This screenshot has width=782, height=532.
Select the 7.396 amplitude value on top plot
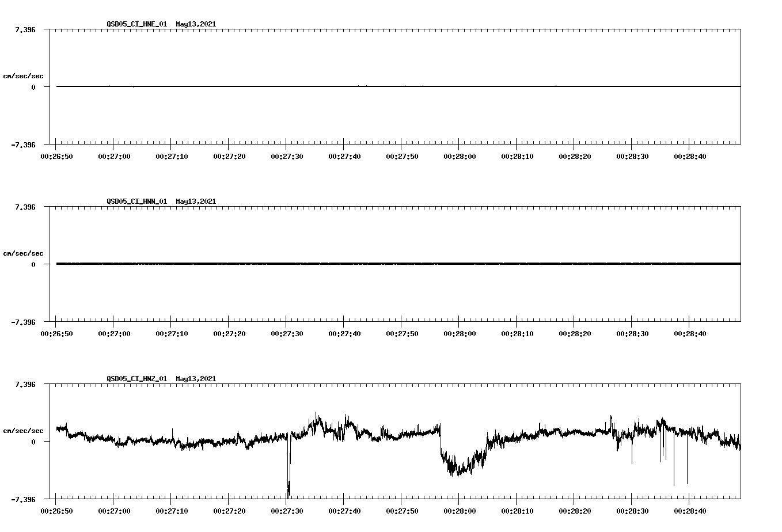click(x=24, y=28)
